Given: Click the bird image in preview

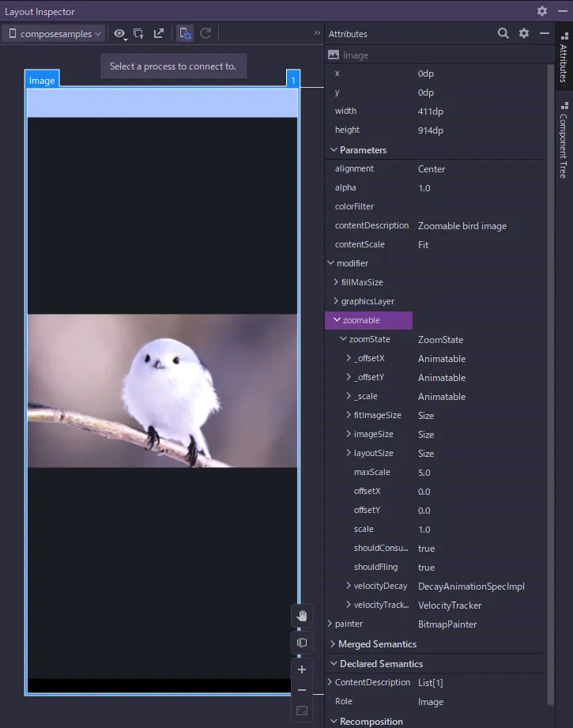Looking at the screenshot, I should click(162, 390).
